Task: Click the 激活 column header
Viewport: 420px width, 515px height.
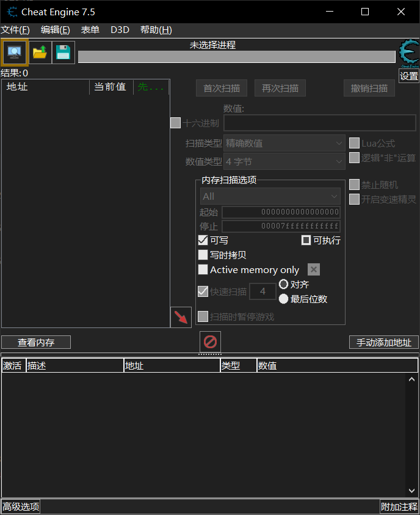Action: pos(13,365)
